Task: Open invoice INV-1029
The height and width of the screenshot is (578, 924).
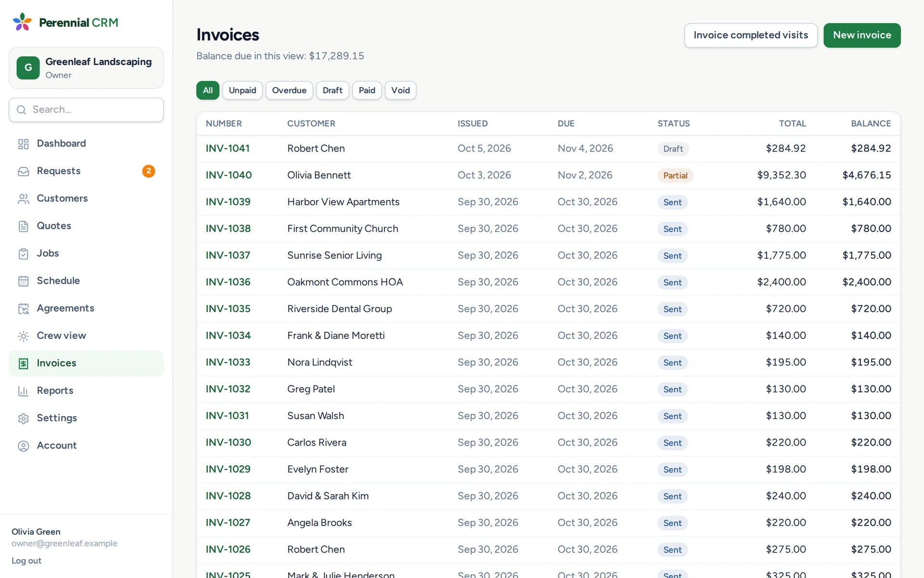Action: (228, 469)
